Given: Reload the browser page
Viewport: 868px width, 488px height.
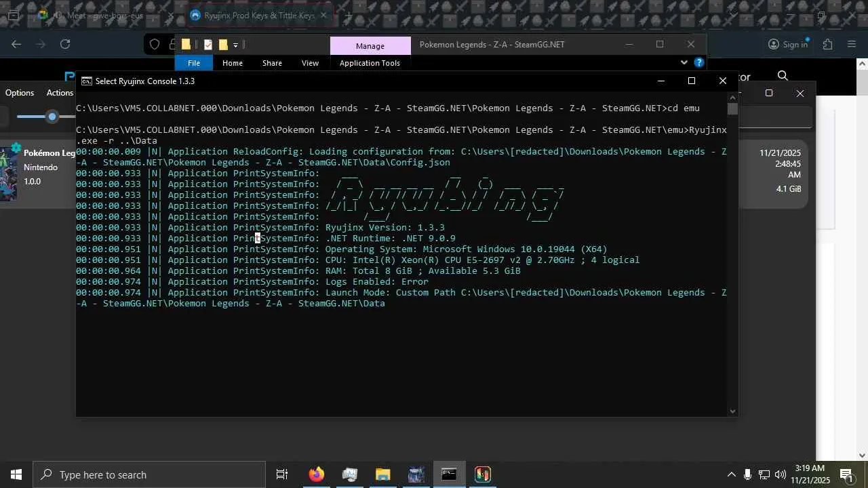Looking at the screenshot, I should pyautogui.click(x=65, y=44).
